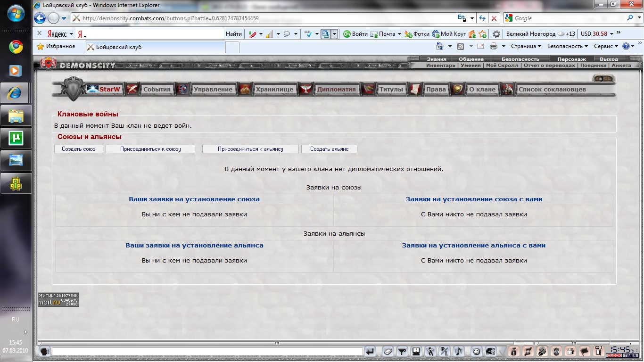Click into the chat message input field
Image resolution: width=644 pixels, height=362 pixels.
pos(207,352)
